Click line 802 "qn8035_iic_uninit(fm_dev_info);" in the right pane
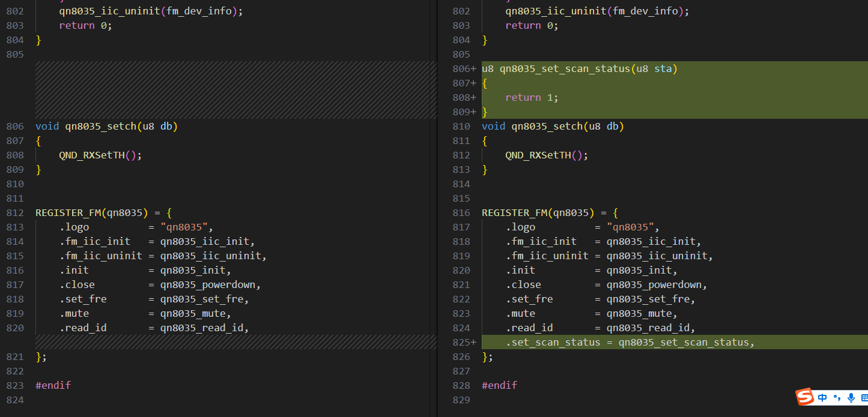 pos(597,11)
